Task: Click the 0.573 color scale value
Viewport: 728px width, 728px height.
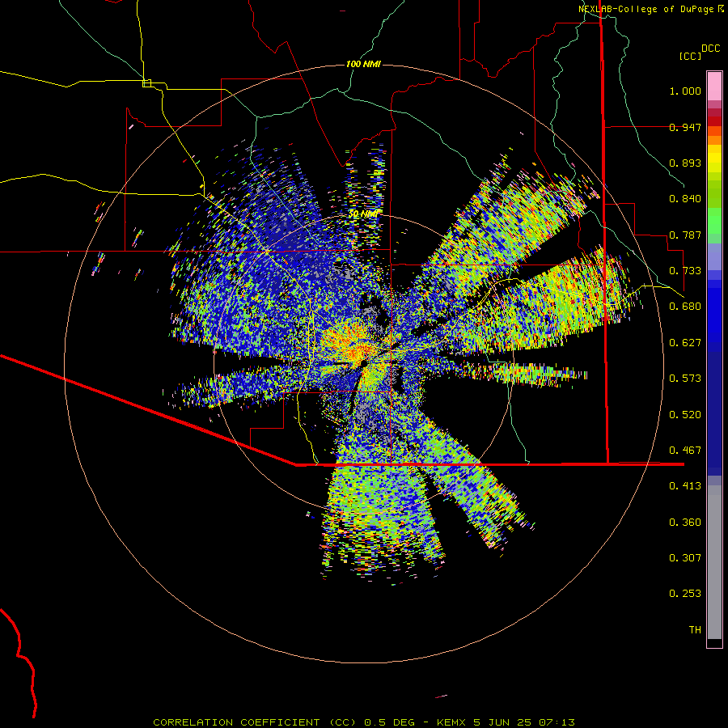Action: [685, 379]
